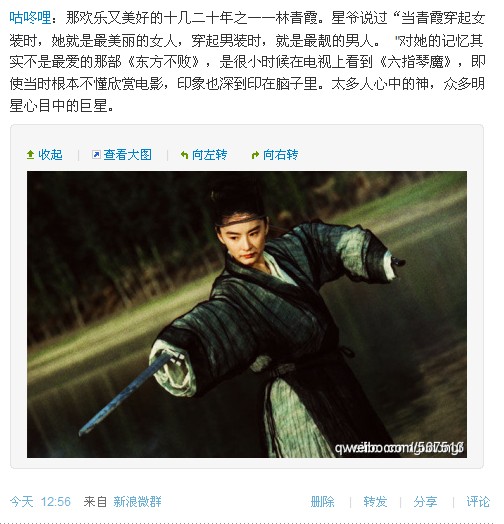Screen dimensions: 504x524
Task: Repost using the 转发 link
Action: pyautogui.click(x=375, y=502)
